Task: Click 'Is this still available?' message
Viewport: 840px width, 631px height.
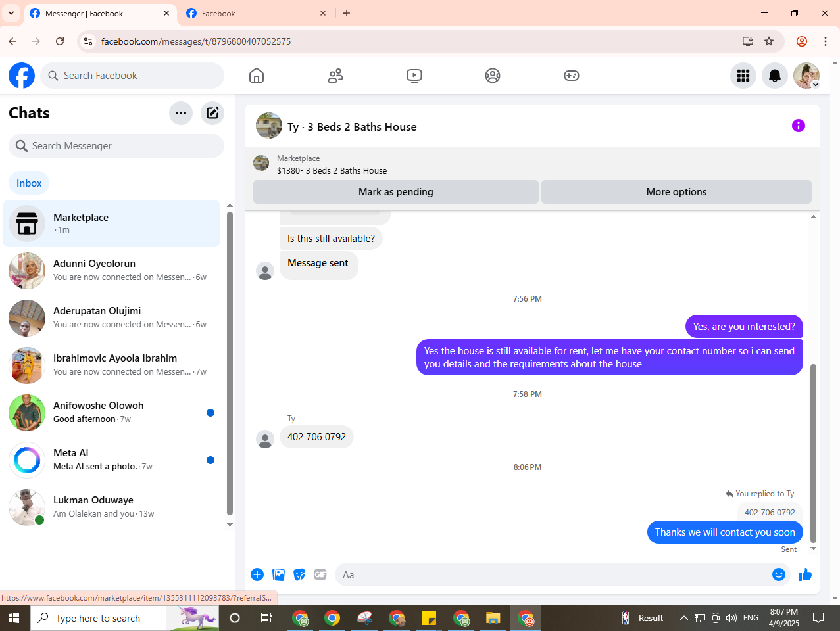Action: [x=331, y=239]
